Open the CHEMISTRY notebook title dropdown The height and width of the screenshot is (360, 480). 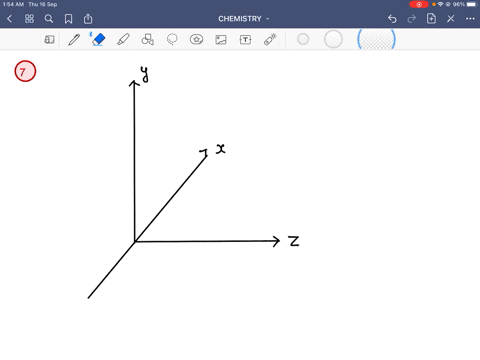coord(244,19)
